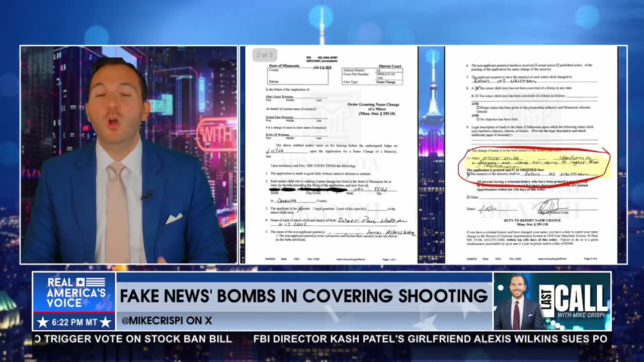Image resolution: width=644 pixels, height=362 pixels.
Task: Click the 'Other' checkbox above the Dated line
Action: (x=468, y=197)
